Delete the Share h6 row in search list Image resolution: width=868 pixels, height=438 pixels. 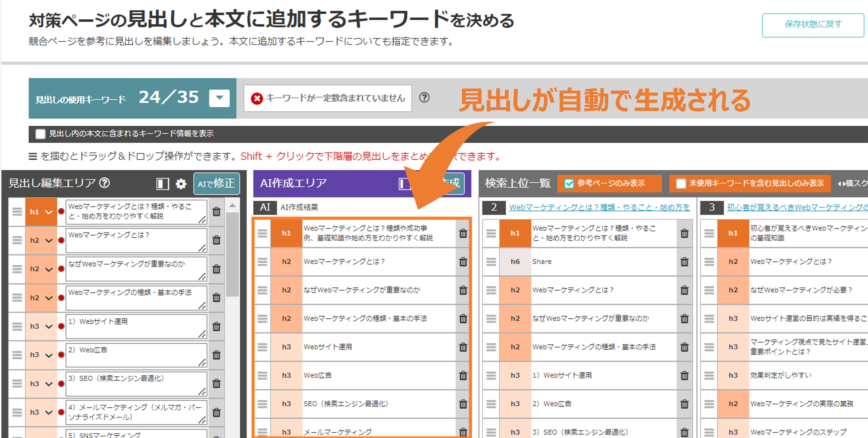tap(684, 261)
